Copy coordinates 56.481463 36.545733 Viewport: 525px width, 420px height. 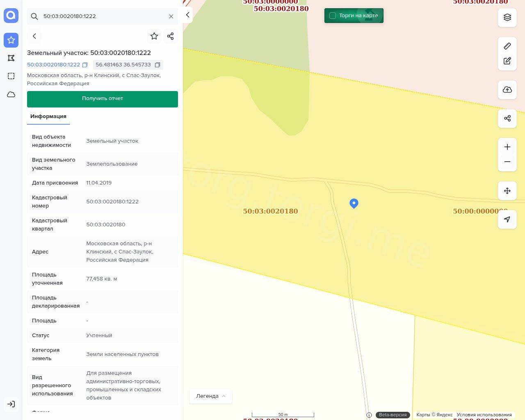(157, 65)
